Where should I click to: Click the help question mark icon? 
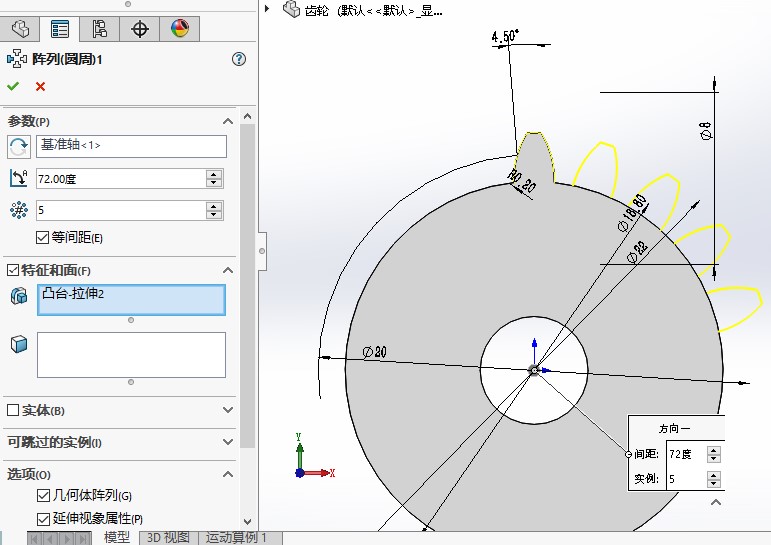click(x=238, y=60)
